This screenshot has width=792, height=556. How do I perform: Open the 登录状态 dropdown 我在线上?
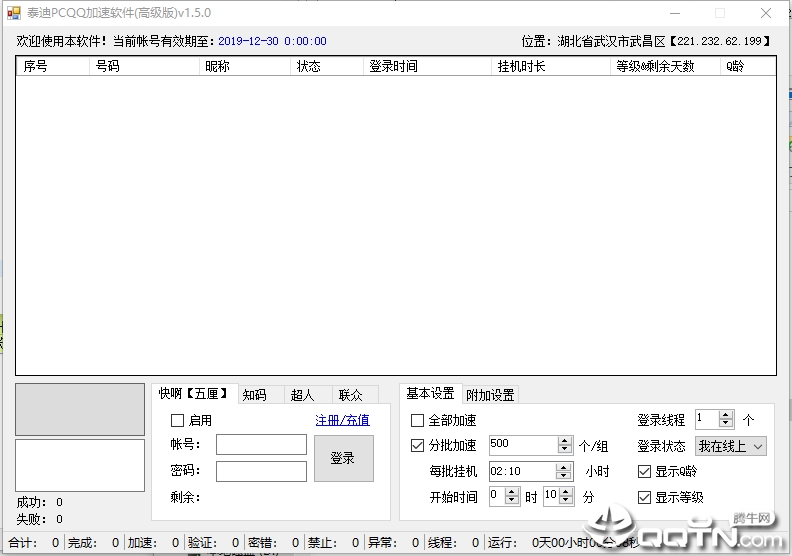730,446
